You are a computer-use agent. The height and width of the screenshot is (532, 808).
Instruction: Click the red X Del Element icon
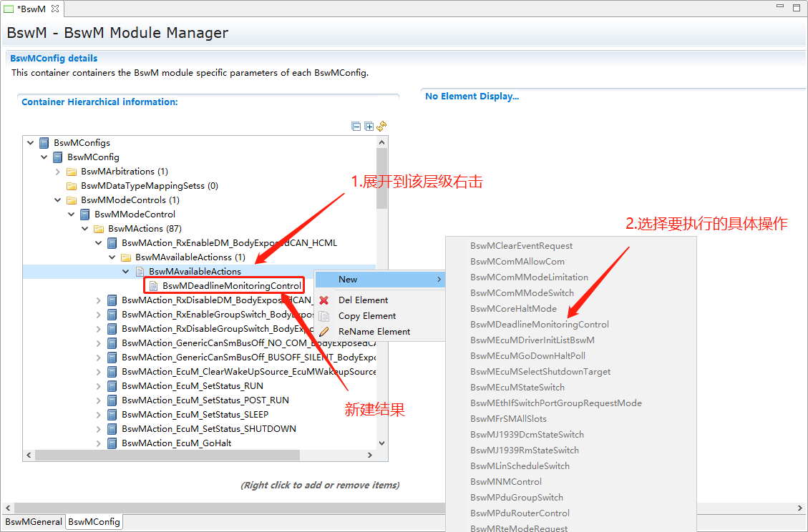[x=324, y=300]
